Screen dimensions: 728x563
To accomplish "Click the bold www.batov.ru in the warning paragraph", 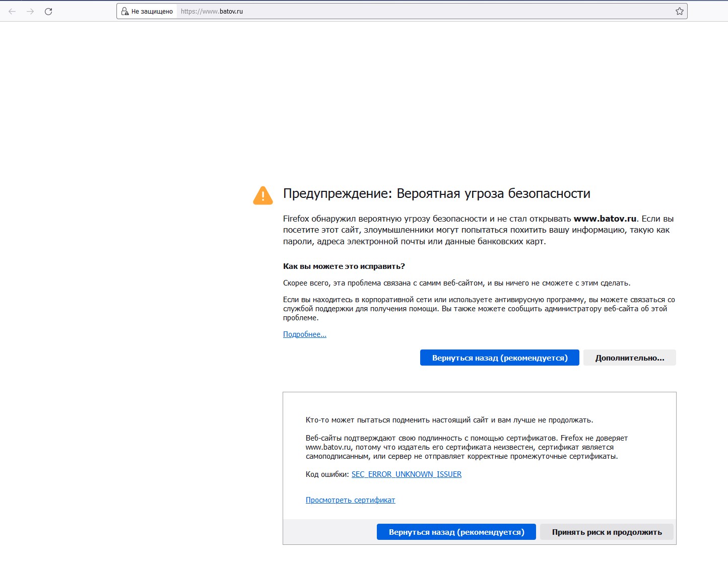I will pyautogui.click(x=605, y=219).
